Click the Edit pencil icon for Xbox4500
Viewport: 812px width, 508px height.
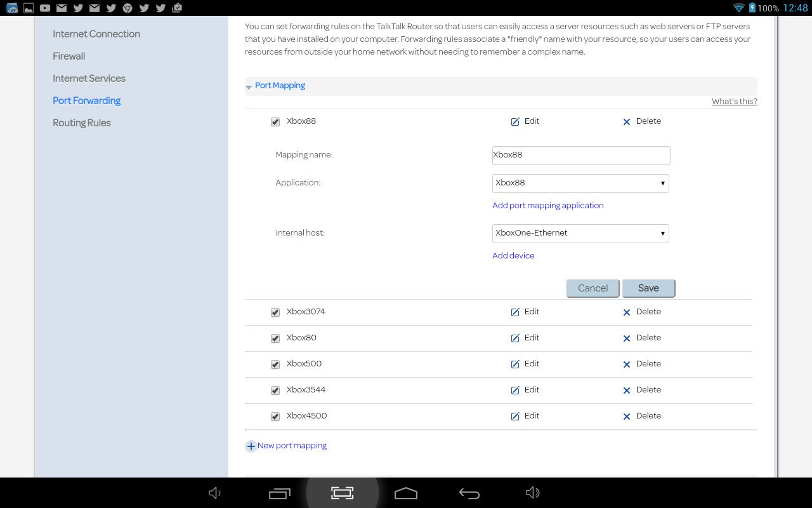point(515,417)
